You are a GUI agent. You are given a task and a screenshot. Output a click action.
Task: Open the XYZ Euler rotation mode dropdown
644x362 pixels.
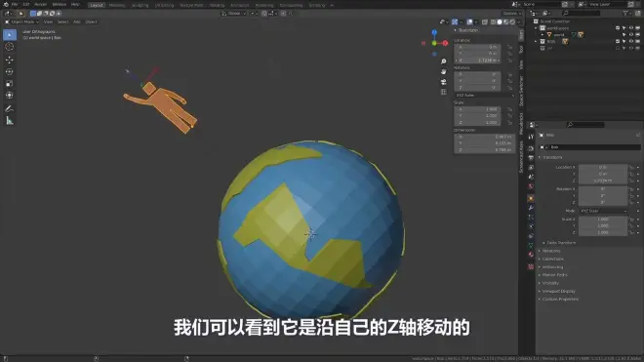coord(485,96)
